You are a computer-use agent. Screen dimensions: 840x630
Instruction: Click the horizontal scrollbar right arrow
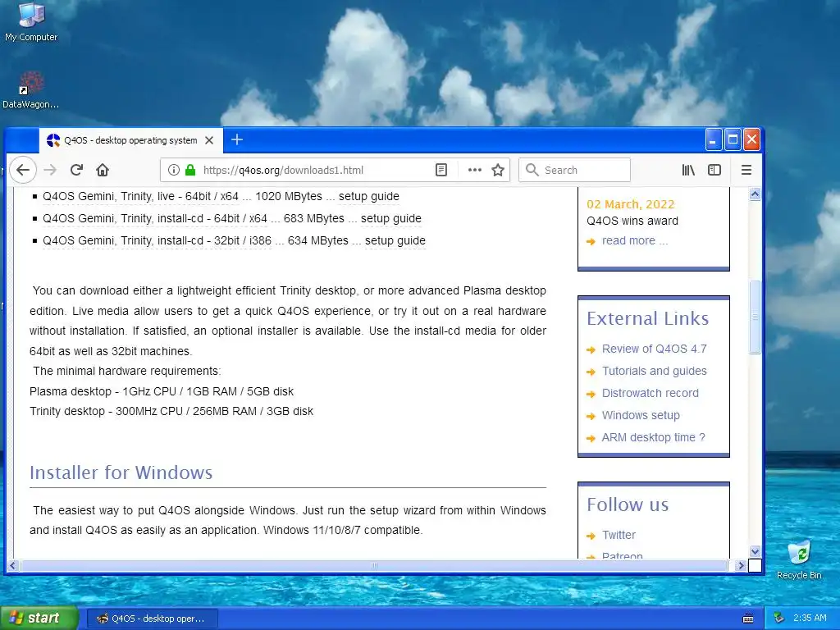pos(741,565)
